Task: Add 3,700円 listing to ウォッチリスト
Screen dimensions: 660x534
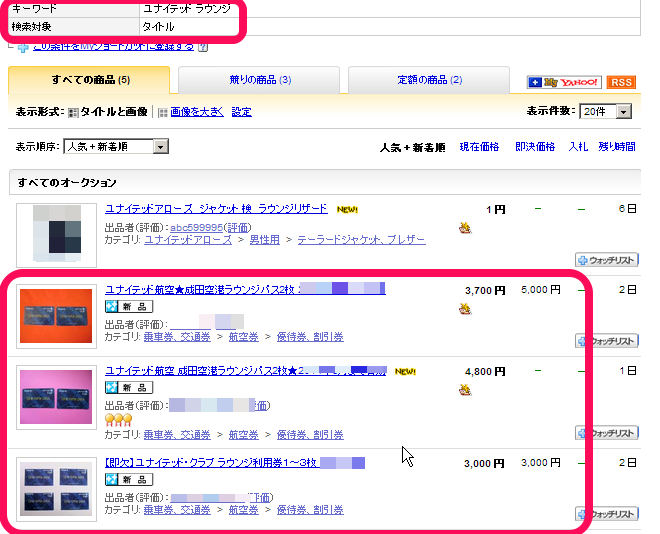Action: coord(607,341)
